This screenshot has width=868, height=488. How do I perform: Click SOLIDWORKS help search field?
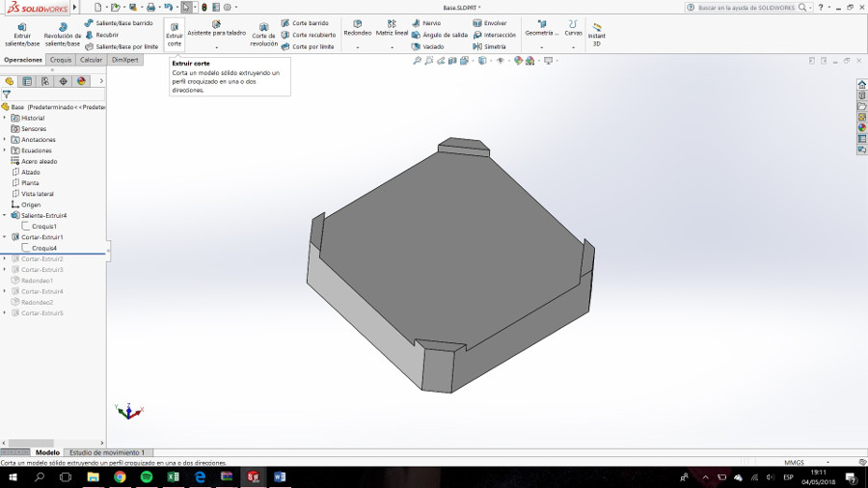tap(746, 7)
